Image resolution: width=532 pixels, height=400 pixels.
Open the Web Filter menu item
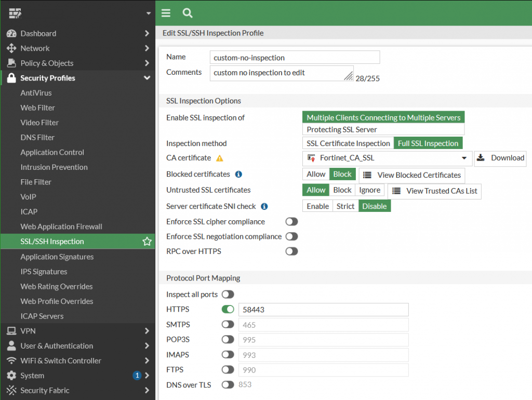pyautogui.click(x=38, y=108)
